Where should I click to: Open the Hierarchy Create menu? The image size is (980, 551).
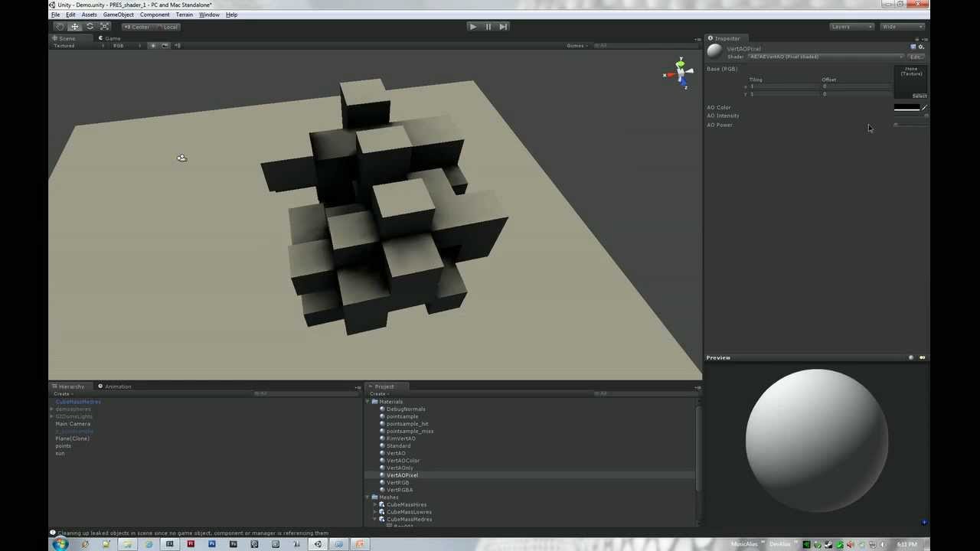point(63,394)
